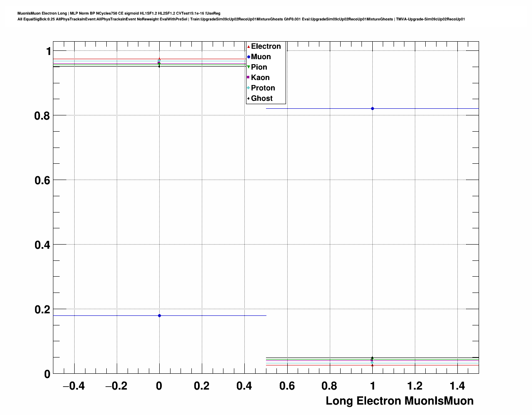Click the x-axis label 0.4

[x=244, y=386]
